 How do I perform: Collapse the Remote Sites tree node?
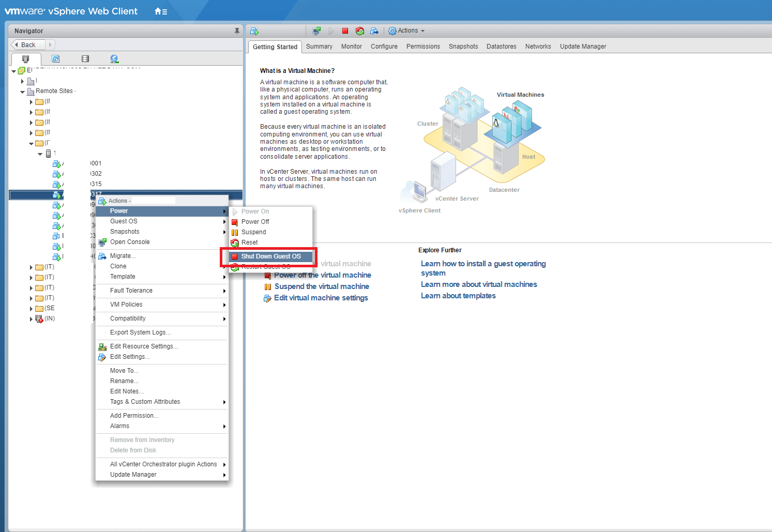click(22, 92)
